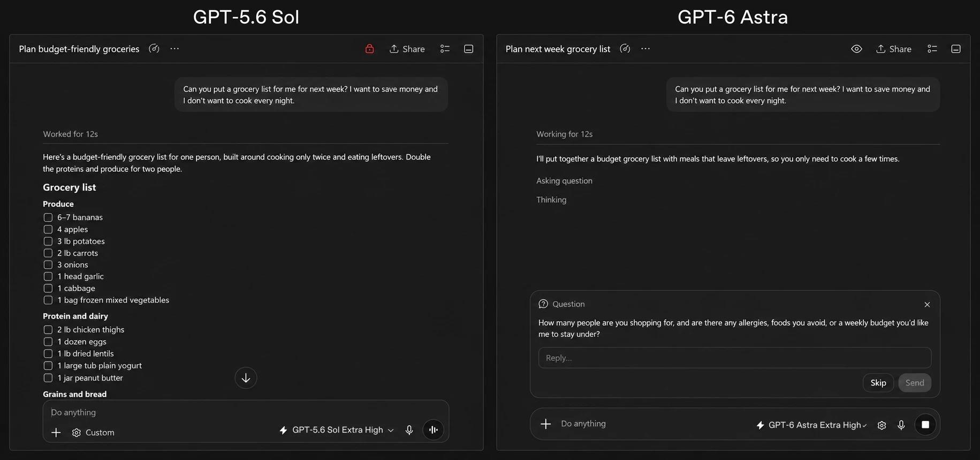Start voice mode waveform button in GPT-5.6 Sol
This screenshot has width=980, height=460.
[433, 430]
